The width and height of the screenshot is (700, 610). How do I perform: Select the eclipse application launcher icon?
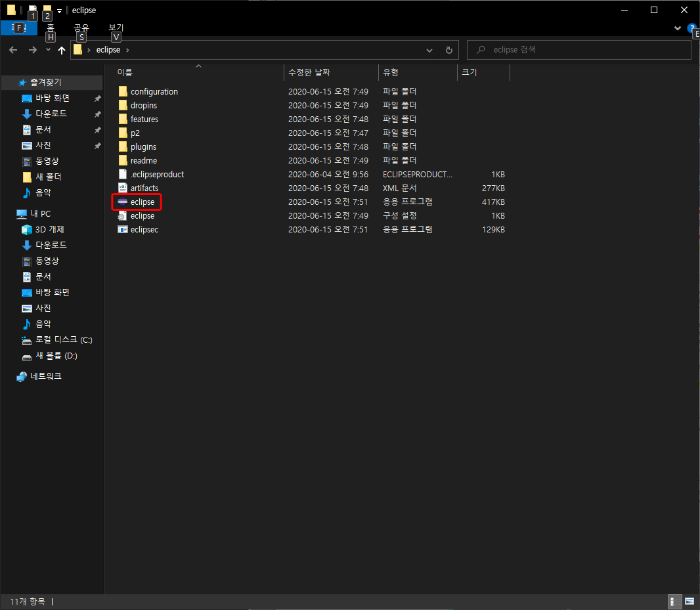pos(122,202)
